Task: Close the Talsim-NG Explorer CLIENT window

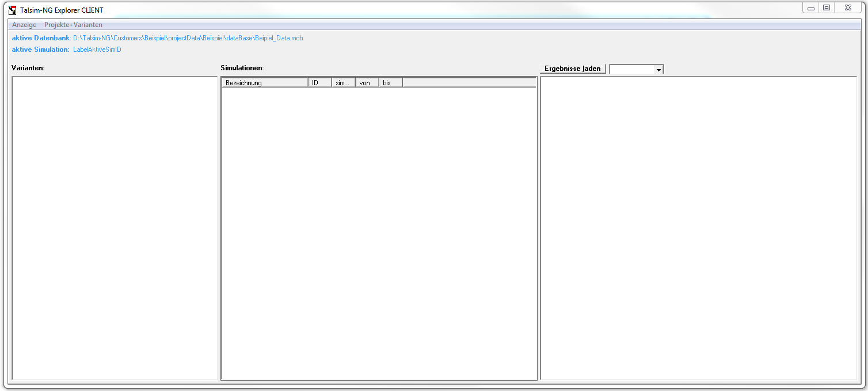Action: (848, 8)
